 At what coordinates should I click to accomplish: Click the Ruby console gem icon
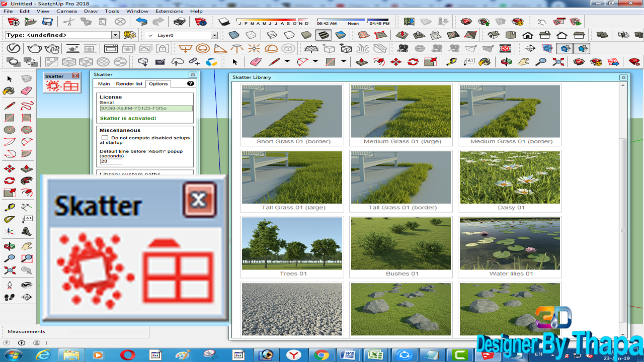click(x=634, y=61)
